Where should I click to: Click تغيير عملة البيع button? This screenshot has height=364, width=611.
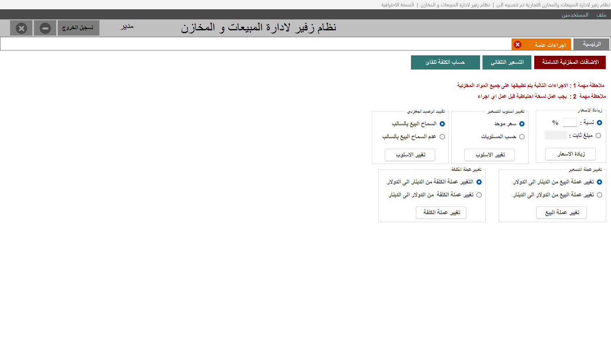pyautogui.click(x=561, y=213)
